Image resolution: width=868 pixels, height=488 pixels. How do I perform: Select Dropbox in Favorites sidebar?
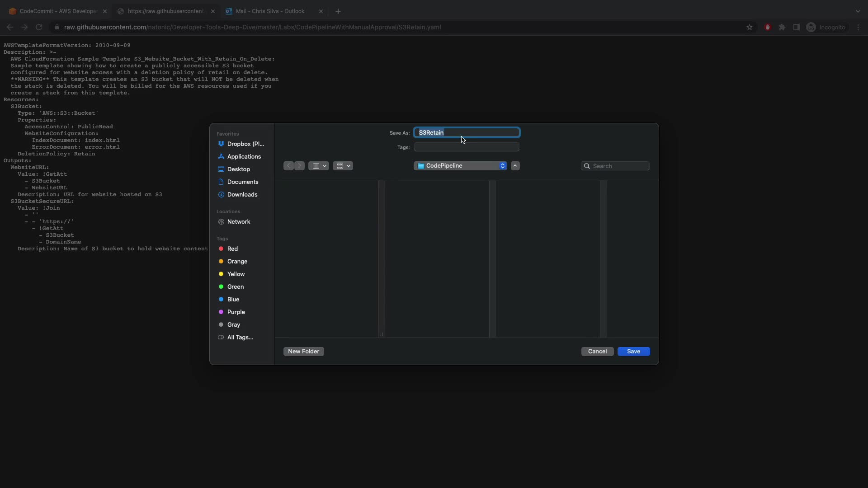(245, 144)
